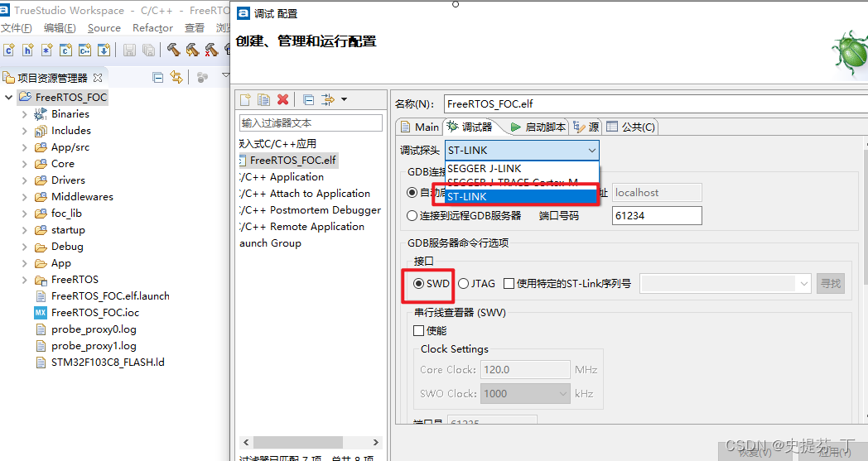Select the JTAG interface radio button

coord(463,283)
